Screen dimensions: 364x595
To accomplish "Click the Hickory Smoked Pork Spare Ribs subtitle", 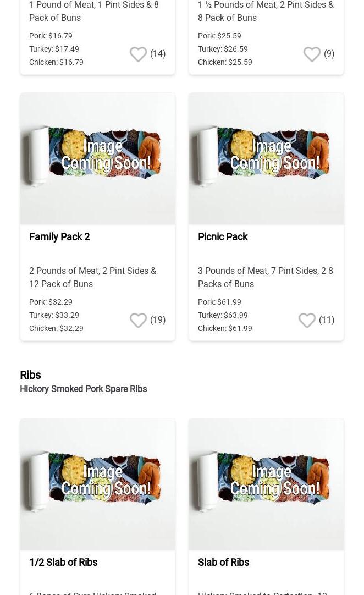I will click(83, 389).
